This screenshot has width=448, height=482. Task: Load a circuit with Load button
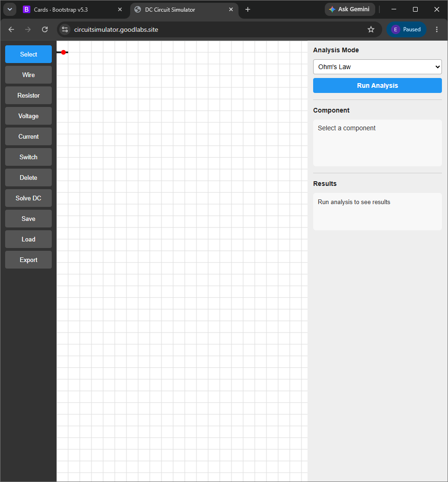(x=28, y=239)
